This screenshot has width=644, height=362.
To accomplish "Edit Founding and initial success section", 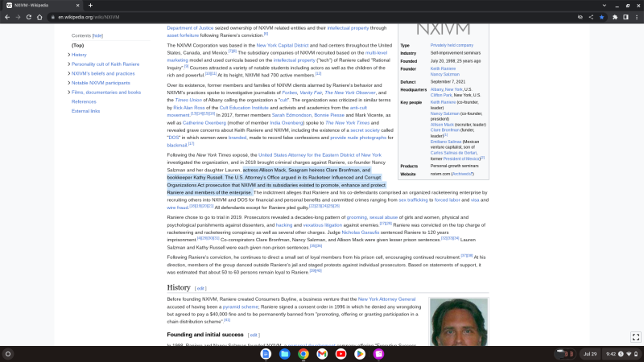I will click(x=254, y=335).
